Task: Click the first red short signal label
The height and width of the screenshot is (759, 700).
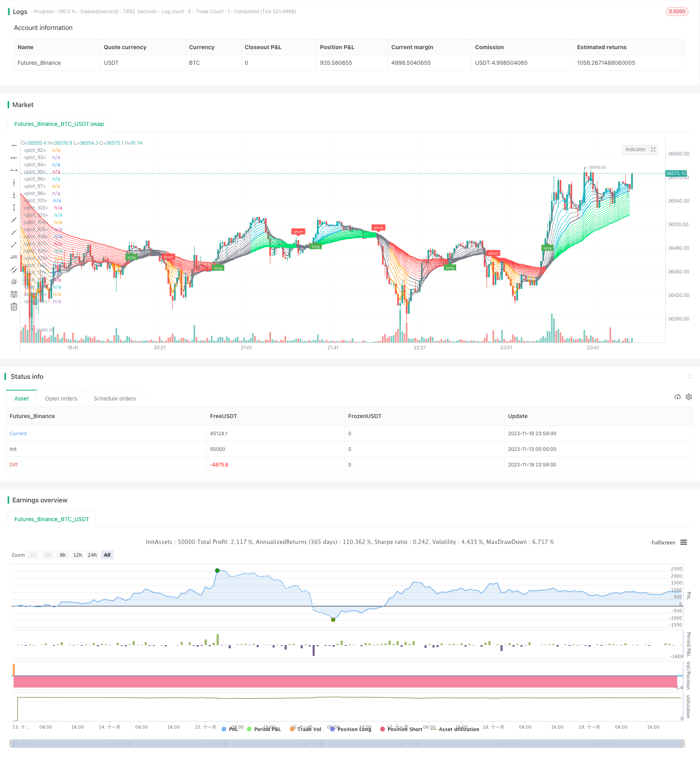Action: pos(168,257)
